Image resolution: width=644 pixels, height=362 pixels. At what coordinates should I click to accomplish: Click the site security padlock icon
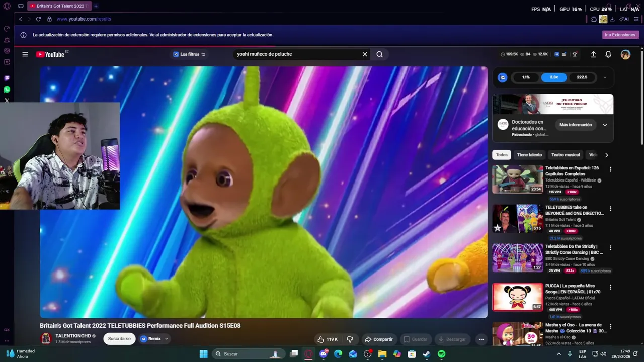coord(49,19)
